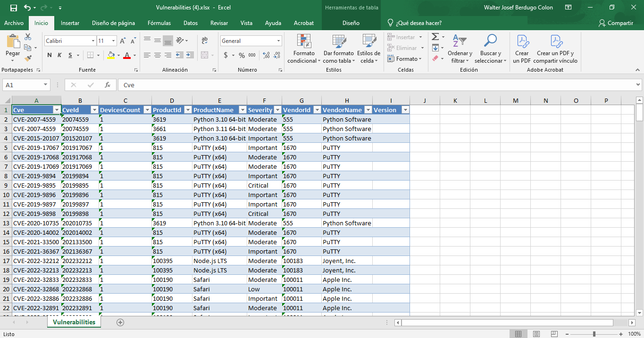Select the Vulnerabilities sheet tab
The height and width of the screenshot is (338, 644).
pyautogui.click(x=74, y=322)
